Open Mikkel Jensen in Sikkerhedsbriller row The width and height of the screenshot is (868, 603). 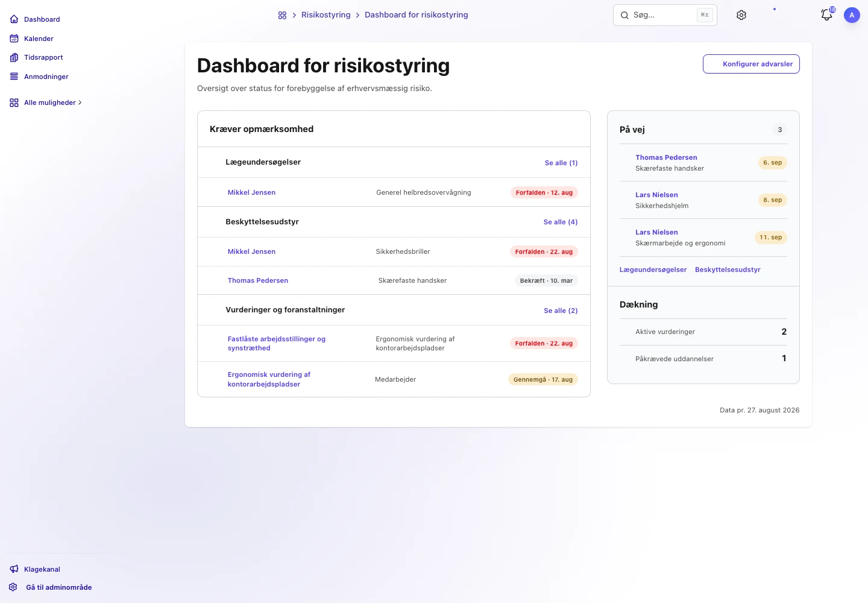coord(251,251)
